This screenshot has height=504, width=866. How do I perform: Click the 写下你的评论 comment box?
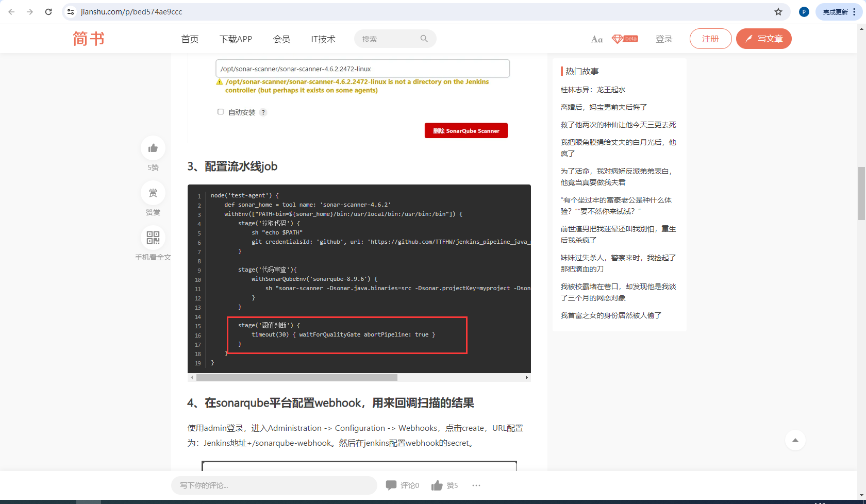tap(274, 485)
